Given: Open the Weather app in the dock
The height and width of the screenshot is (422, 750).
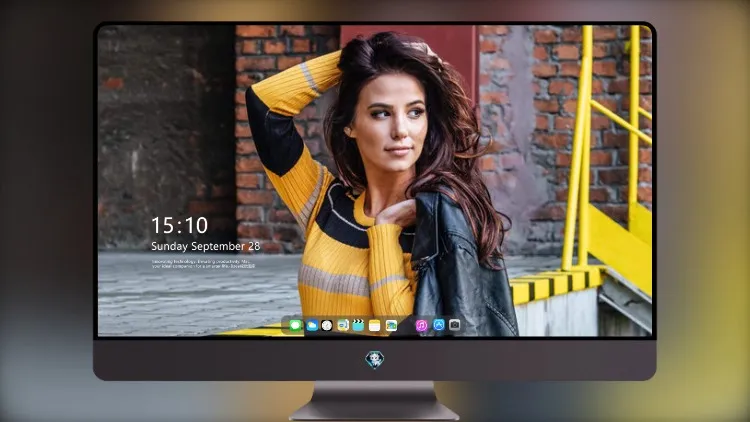Looking at the screenshot, I should (x=312, y=326).
